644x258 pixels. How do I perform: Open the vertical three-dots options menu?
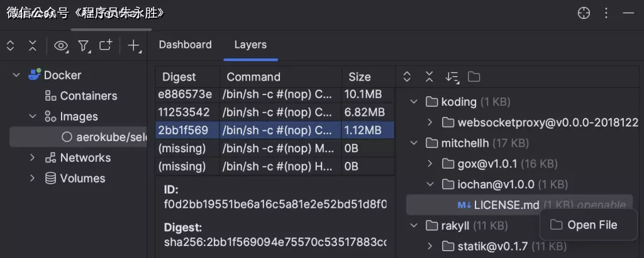click(x=606, y=13)
